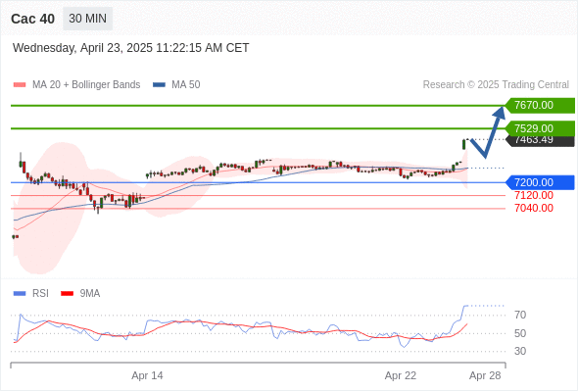
Task: Select the 7670.00 resistance price tag
Action: coord(540,106)
